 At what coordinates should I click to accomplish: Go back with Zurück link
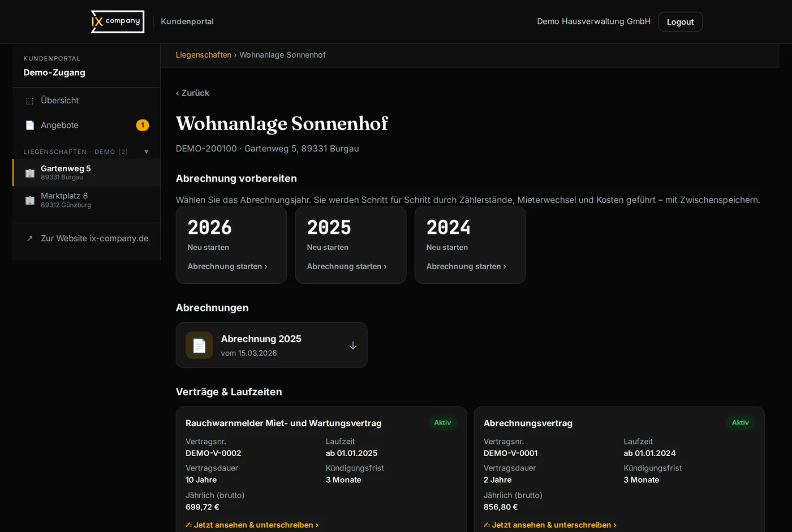pyautogui.click(x=192, y=93)
